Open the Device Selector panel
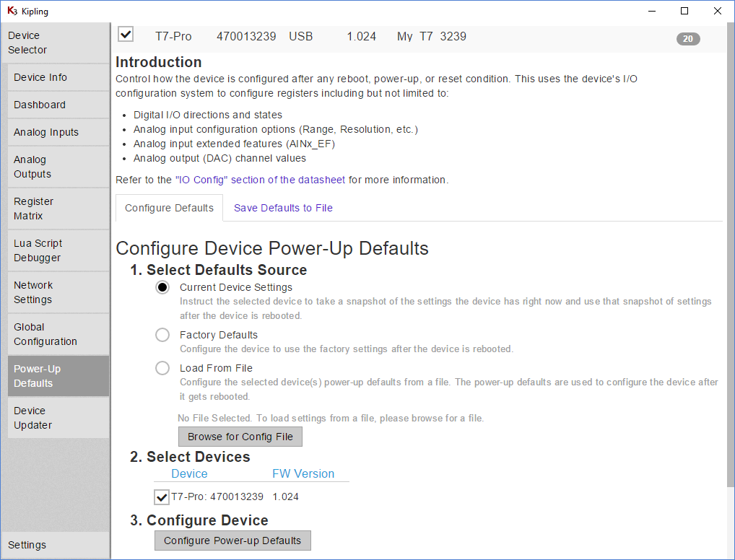735x560 pixels. point(29,43)
